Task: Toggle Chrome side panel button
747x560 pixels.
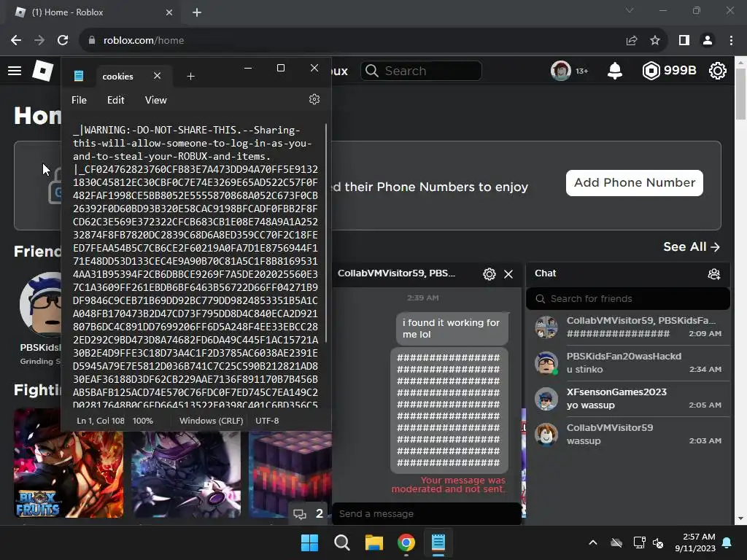Action: coord(684,41)
